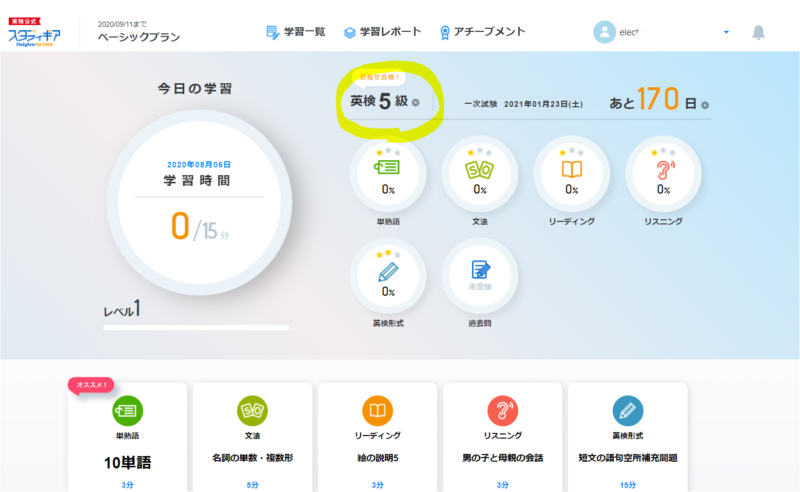Click the レベル1 progress bar

(x=196, y=328)
